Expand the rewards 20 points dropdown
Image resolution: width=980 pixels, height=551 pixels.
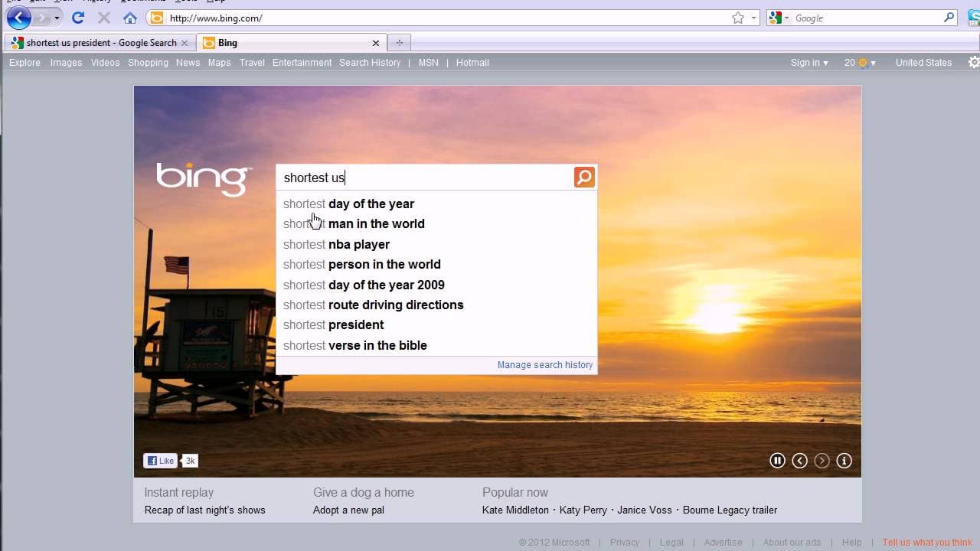tap(860, 63)
